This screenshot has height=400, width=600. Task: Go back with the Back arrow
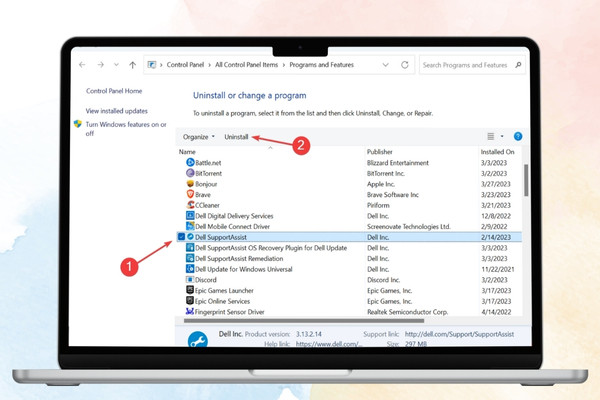coord(82,65)
